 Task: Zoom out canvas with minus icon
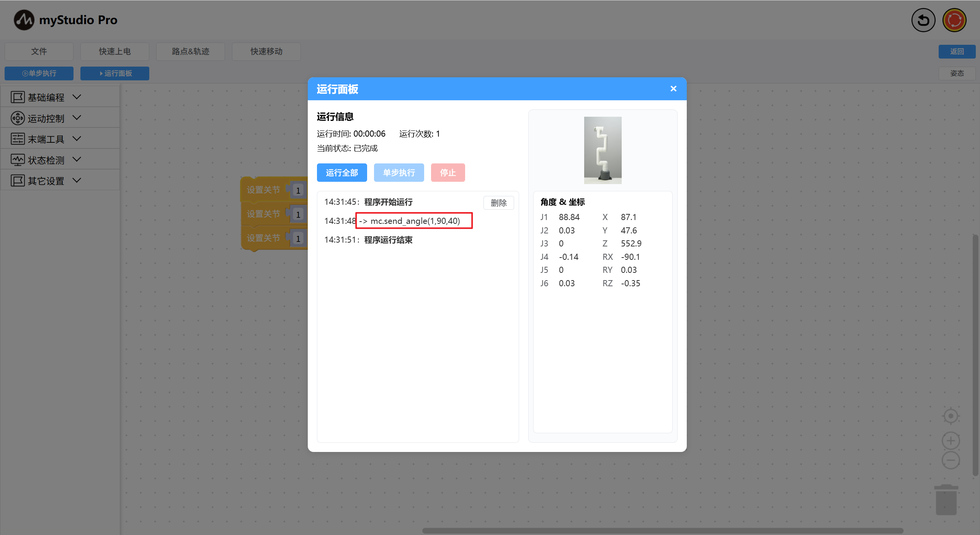click(951, 460)
